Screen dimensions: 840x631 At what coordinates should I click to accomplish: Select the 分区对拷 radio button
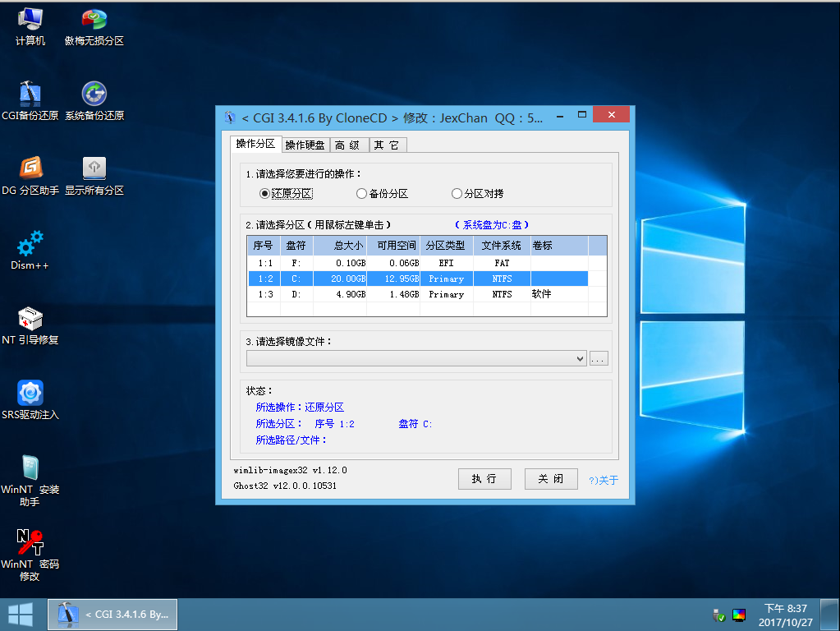point(457,194)
